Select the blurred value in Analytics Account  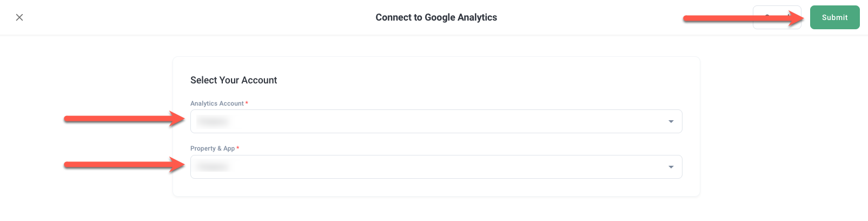pyautogui.click(x=213, y=121)
